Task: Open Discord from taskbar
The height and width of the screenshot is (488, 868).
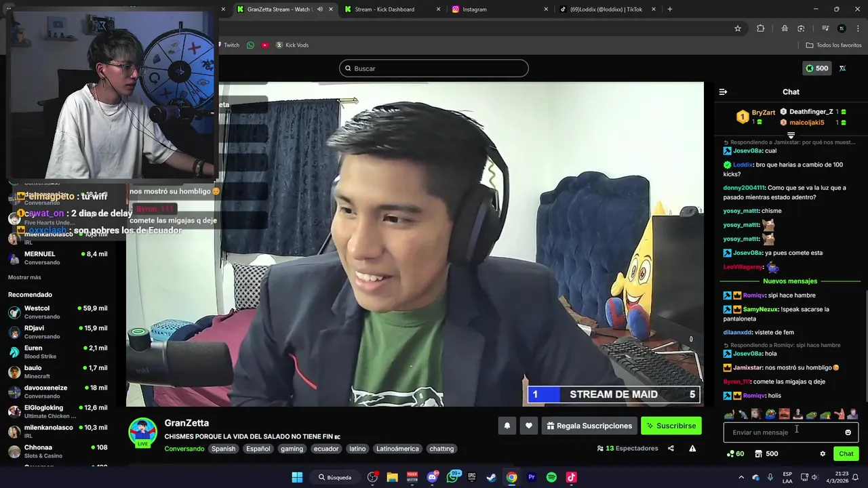Action: 432,477
